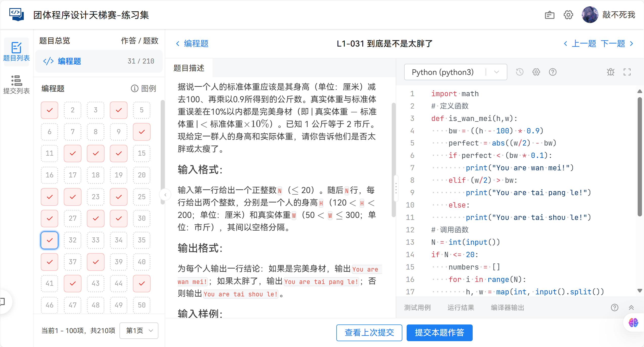Expand the code editor to fullscreen
644x347 pixels.
pos(627,72)
